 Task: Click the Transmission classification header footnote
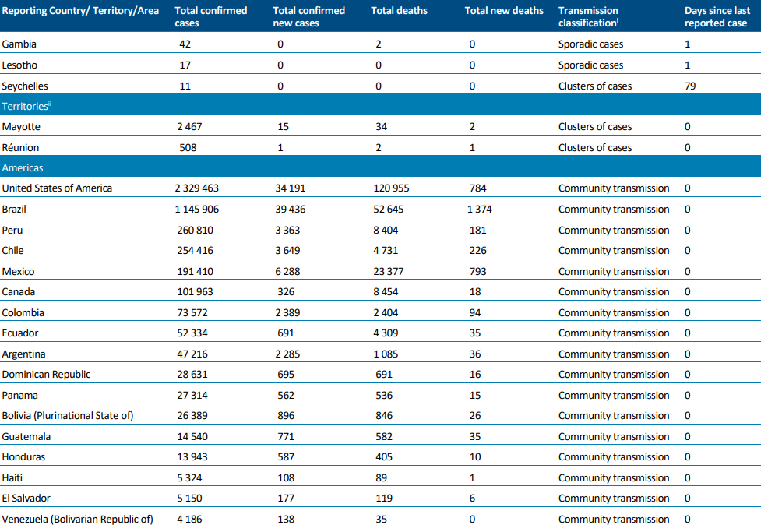coord(617,20)
